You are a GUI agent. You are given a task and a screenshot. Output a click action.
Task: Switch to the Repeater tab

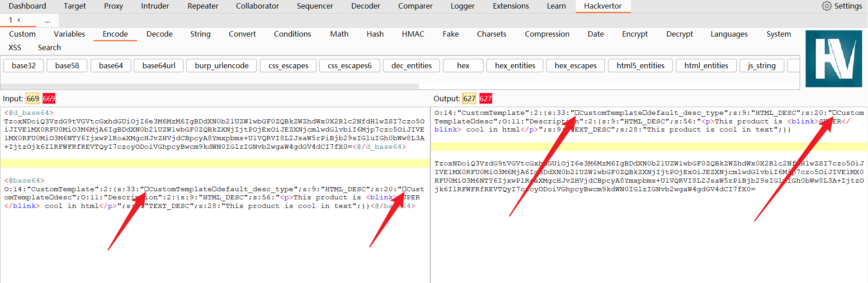(x=203, y=6)
